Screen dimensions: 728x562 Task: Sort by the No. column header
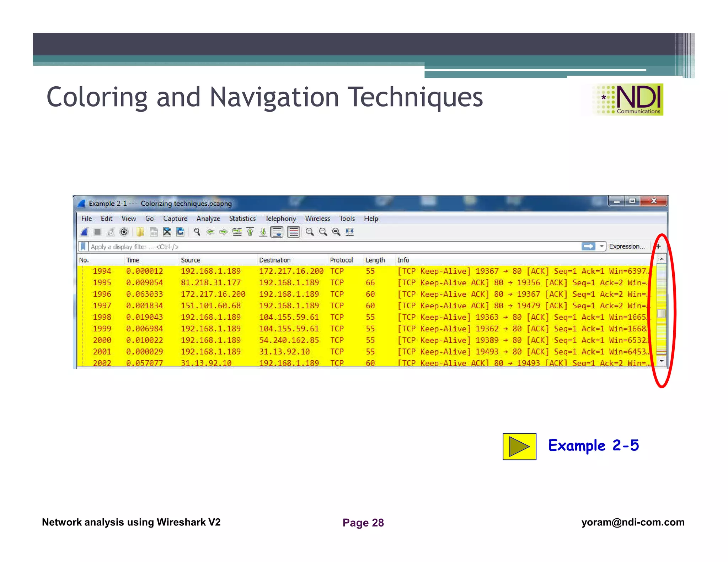101,260
